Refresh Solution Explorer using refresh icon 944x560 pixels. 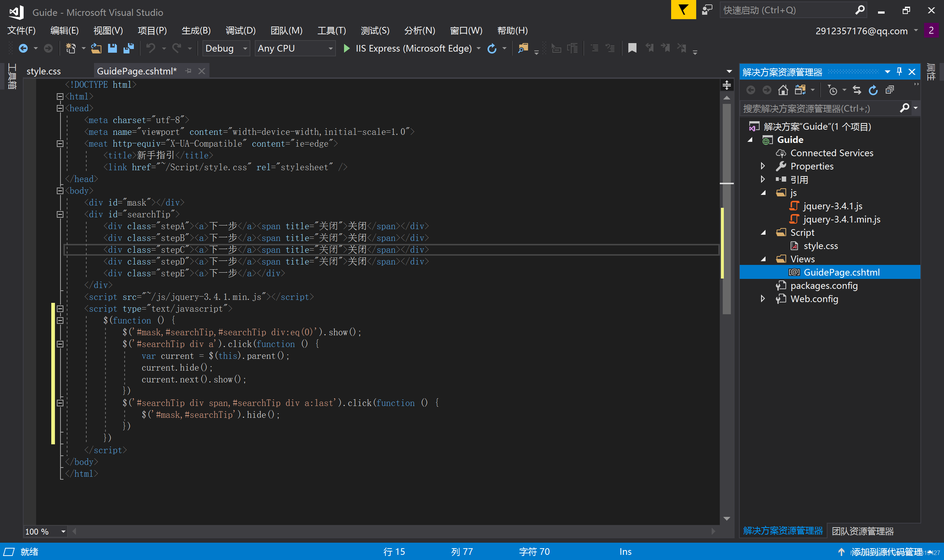(x=873, y=90)
